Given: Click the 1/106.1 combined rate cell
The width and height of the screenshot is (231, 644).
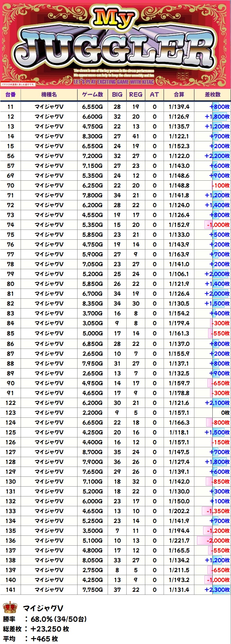Looking at the screenshot, I should (x=179, y=274).
